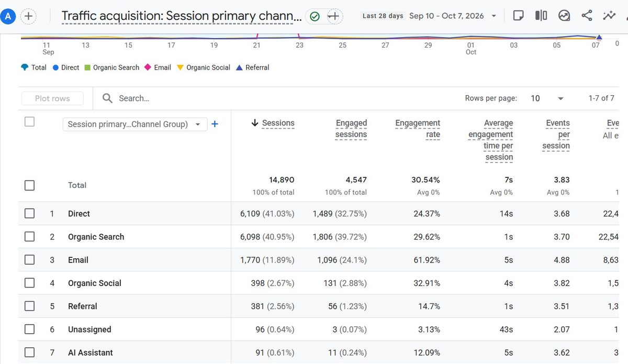
Task: Click the Referral channel row label
Action: [83, 306]
